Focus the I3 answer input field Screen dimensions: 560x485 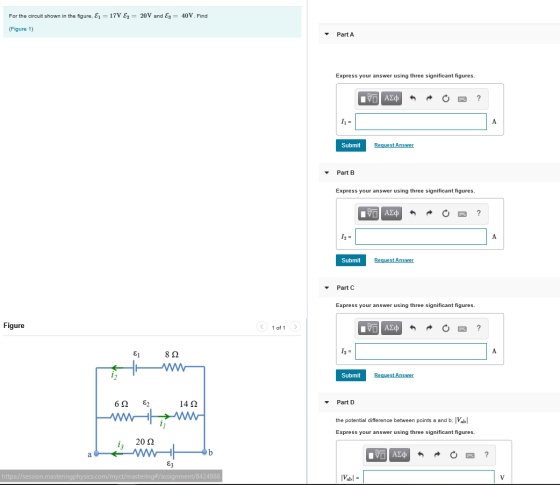(421, 351)
